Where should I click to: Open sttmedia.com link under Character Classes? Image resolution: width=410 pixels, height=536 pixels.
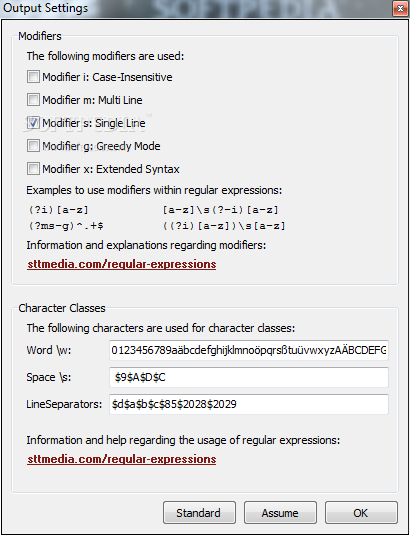click(x=122, y=459)
